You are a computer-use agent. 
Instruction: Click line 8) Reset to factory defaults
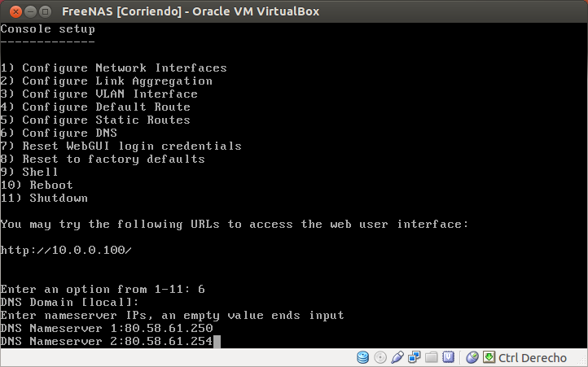click(x=103, y=159)
